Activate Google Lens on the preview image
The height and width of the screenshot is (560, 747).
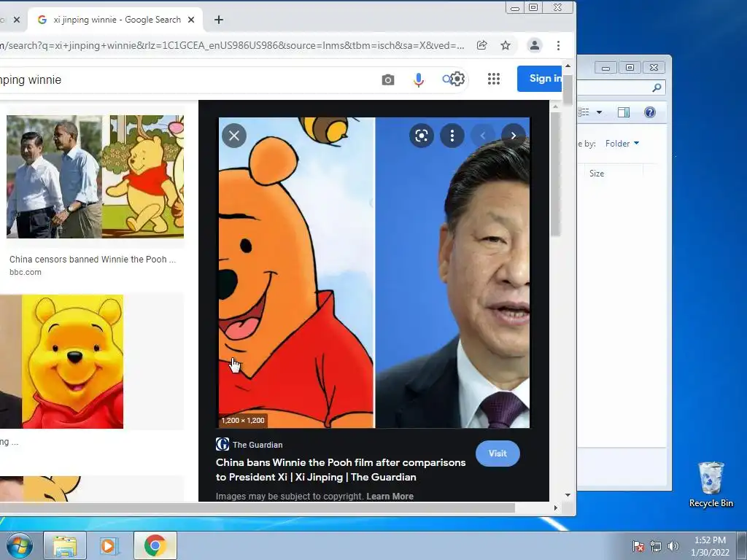(422, 136)
